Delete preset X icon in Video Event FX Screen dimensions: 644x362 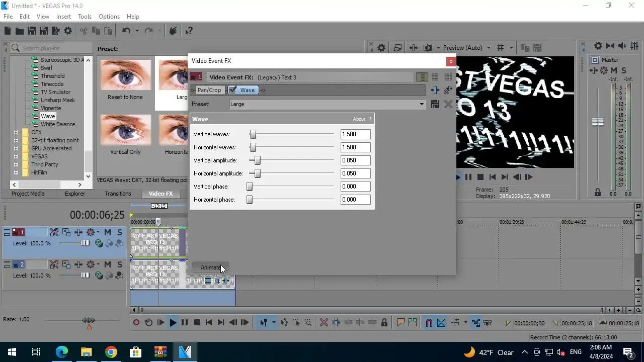[448, 104]
